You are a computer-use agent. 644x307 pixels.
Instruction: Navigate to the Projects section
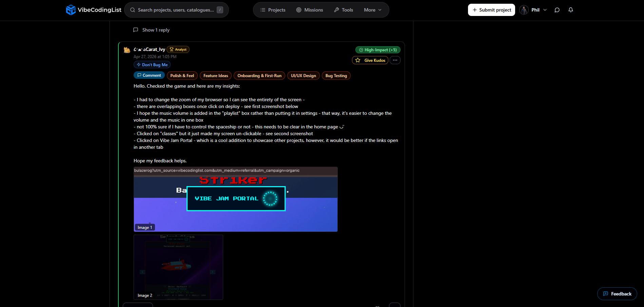coord(272,10)
